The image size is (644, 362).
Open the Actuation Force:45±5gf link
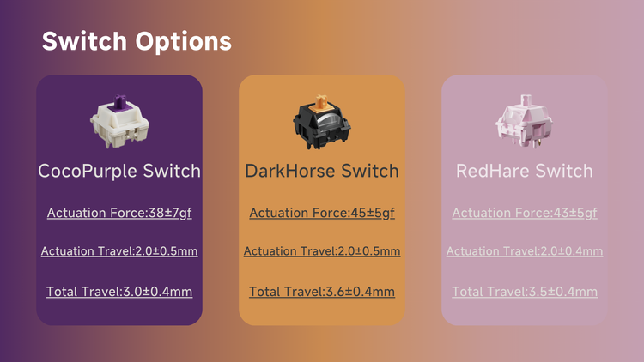click(x=322, y=213)
